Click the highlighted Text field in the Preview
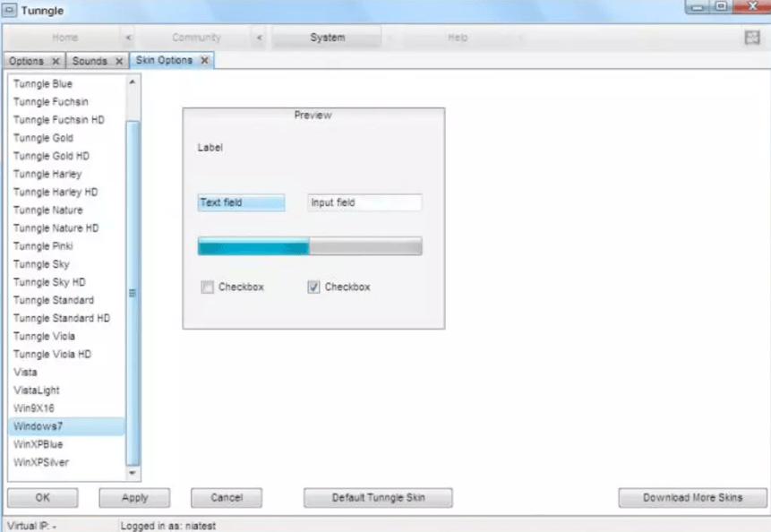This screenshot has width=771, height=532. pyautogui.click(x=242, y=202)
